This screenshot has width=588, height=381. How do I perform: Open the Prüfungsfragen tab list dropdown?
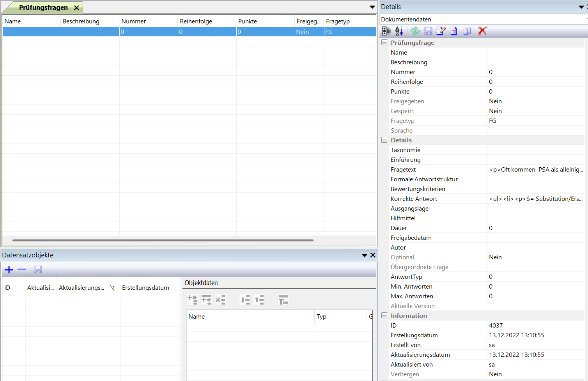(372, 7)
